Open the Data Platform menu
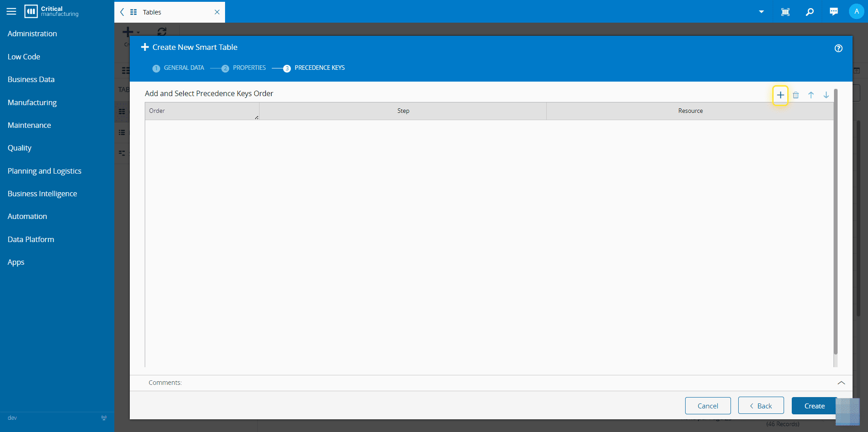 pos(31,239)
